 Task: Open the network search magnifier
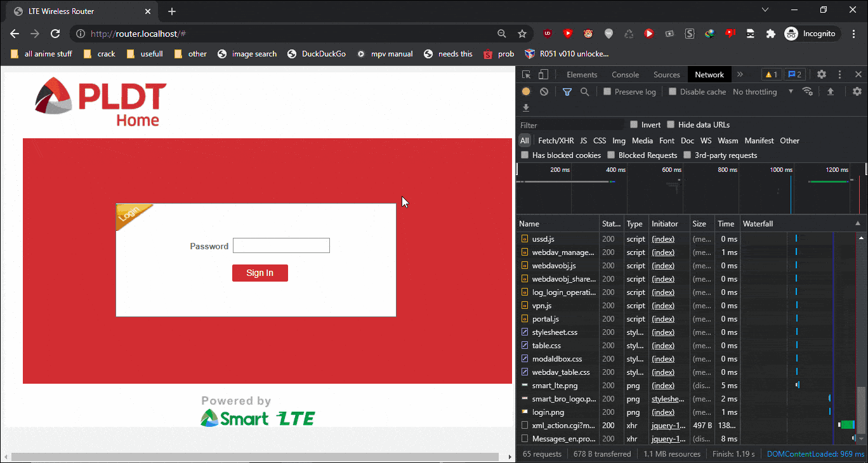tap(585, 92)
